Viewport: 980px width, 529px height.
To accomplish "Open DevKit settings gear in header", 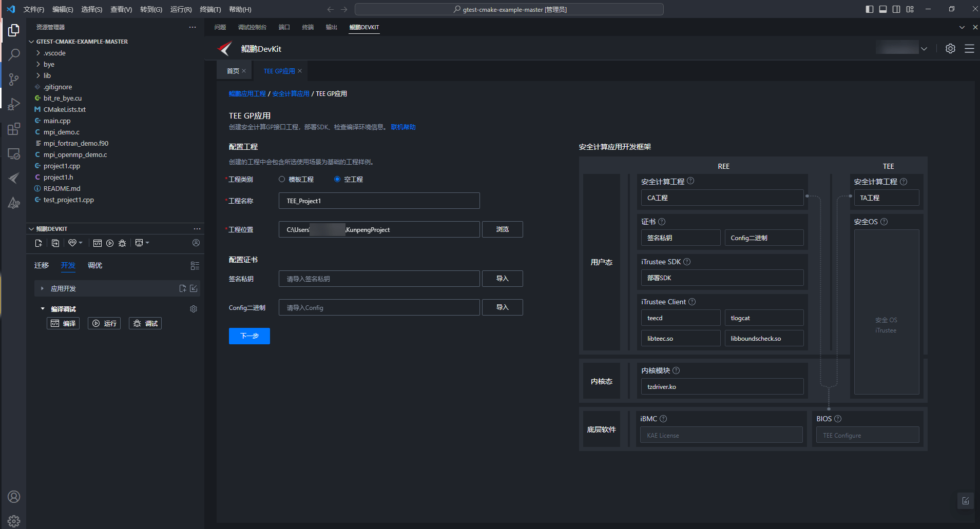I will coord(951,49).
